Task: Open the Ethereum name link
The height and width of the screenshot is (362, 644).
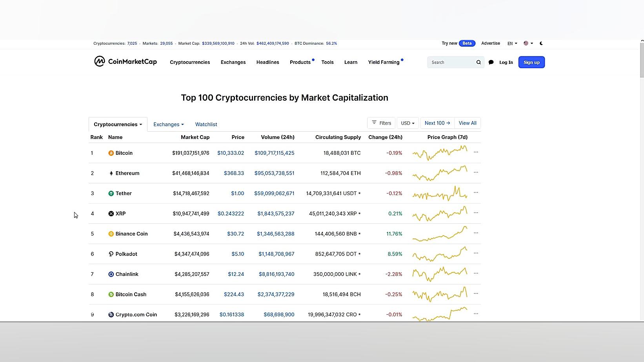Action: (x=127, y=173)
